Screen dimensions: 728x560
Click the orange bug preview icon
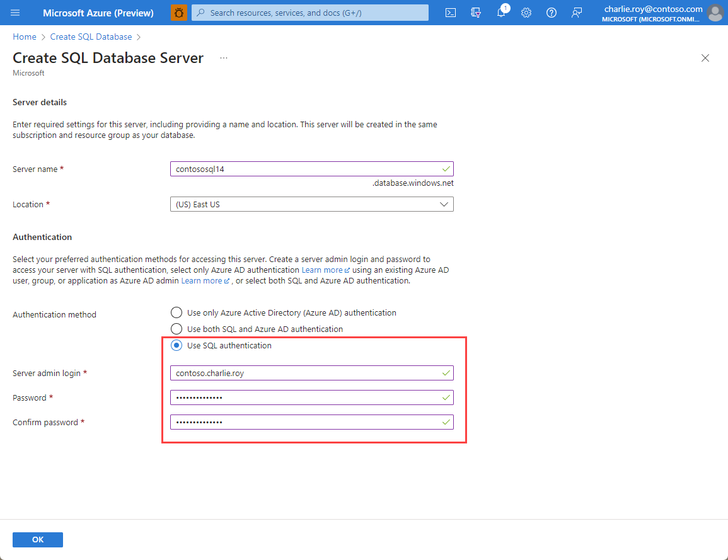click(x=179, y=13)
